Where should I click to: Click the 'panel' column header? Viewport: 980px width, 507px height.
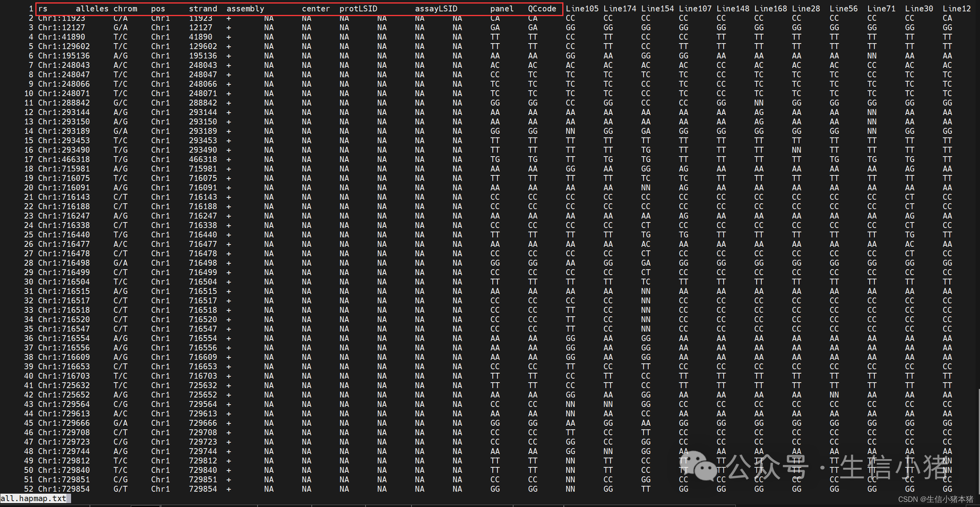(x=502, y=9)
